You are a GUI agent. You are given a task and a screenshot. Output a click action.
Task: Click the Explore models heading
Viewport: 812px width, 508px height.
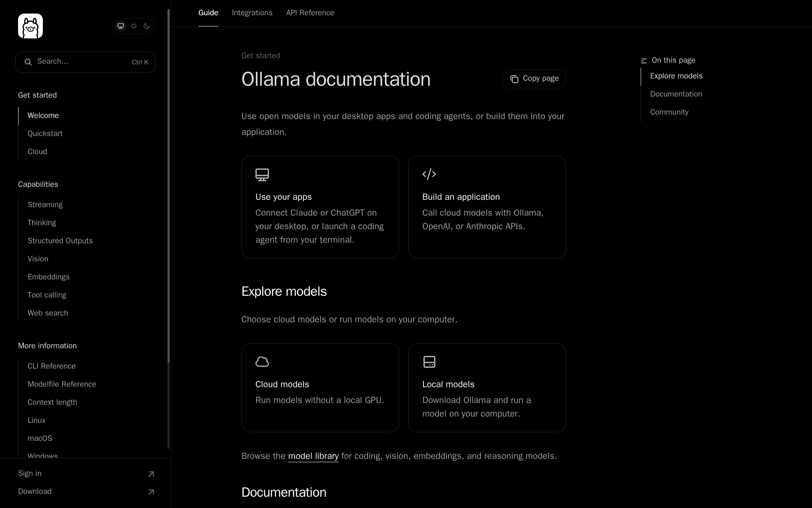(x=284, y=292)
